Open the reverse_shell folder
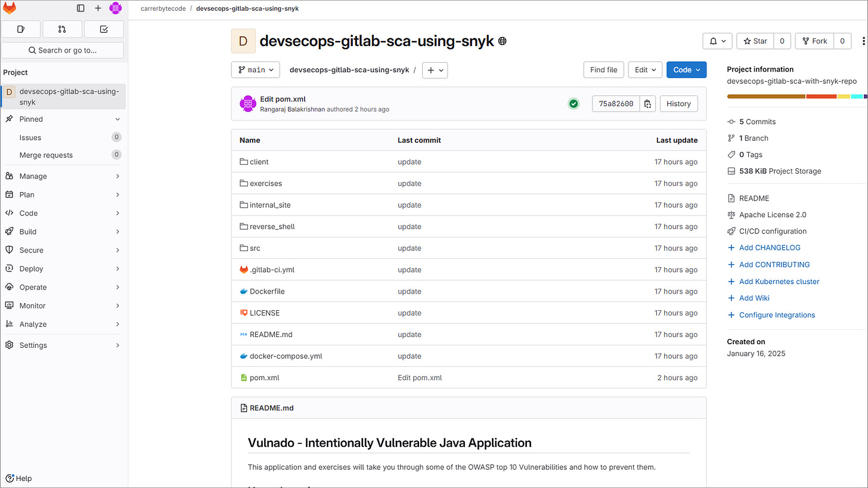Viewport: 868px width, 488px height. (x=272, y=227)
